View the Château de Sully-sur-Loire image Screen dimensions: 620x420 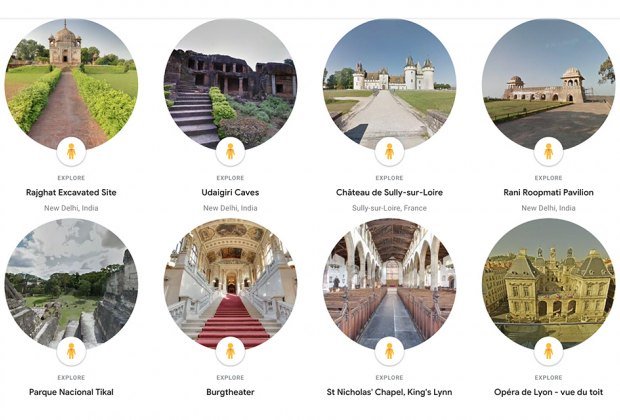tap(389, 84)
